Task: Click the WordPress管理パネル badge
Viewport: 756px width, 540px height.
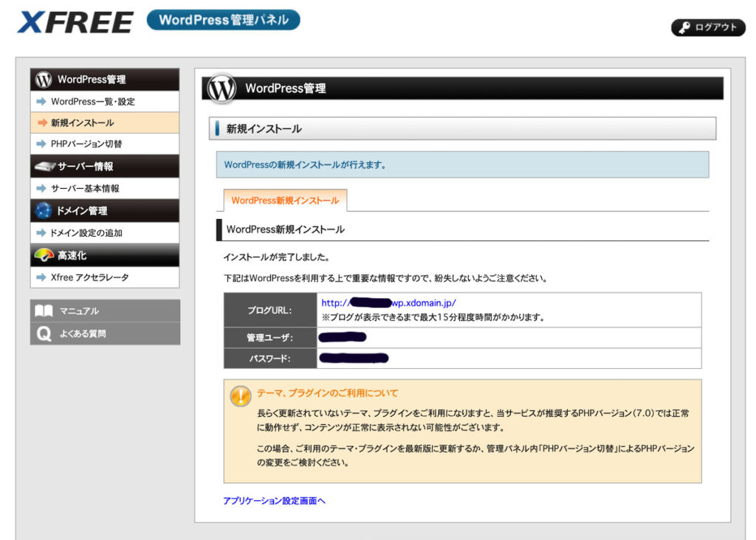Action: pos(223,20)
